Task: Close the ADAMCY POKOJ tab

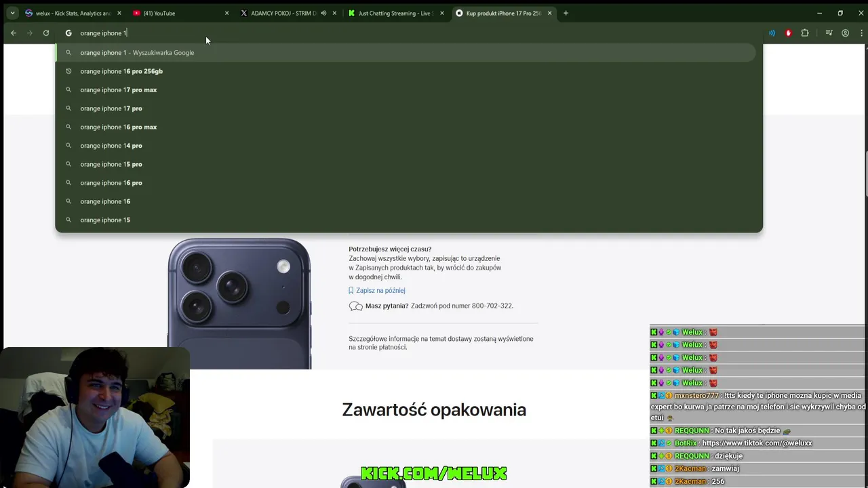Action: pos(334,13)
